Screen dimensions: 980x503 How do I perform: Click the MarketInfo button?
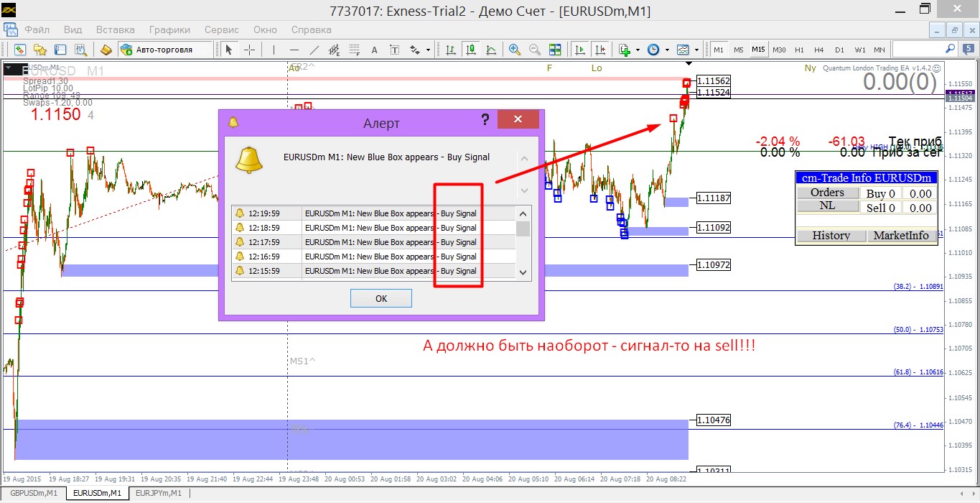tap(900, 236)
